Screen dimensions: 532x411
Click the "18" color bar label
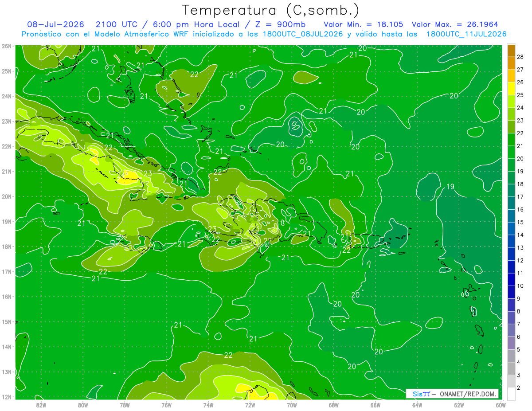(x=520, y=184)
